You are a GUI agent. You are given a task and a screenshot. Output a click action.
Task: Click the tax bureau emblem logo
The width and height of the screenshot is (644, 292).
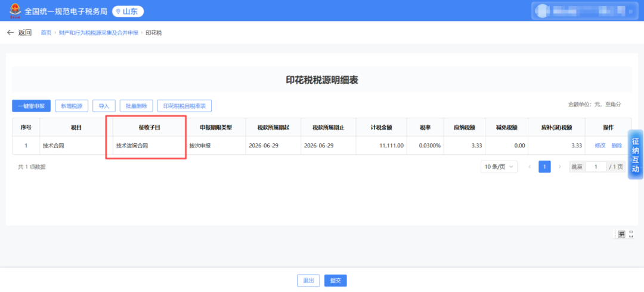point(15,10)
